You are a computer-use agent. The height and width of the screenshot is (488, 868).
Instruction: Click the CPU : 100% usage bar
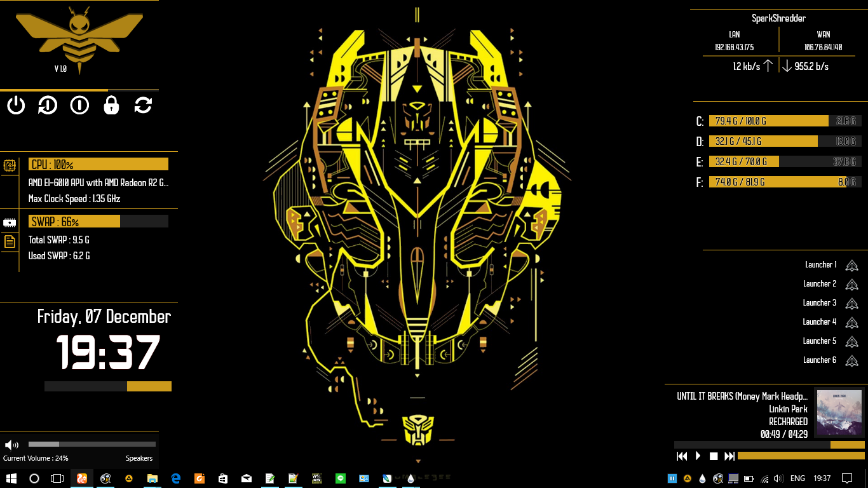98,165
